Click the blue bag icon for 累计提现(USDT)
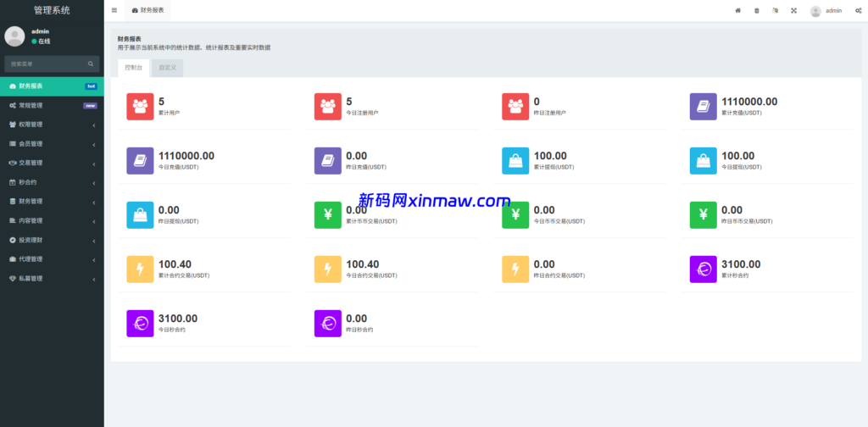The height and width of the screenshot is (427, 868). [515, 160]
